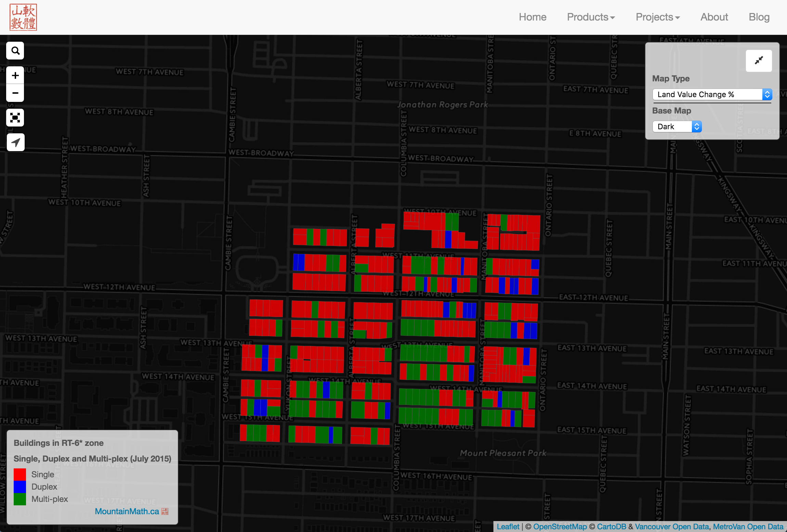Go to the Home page
Image resolution: width=787 pixels, height=532 pixels.
coord(532,17)
